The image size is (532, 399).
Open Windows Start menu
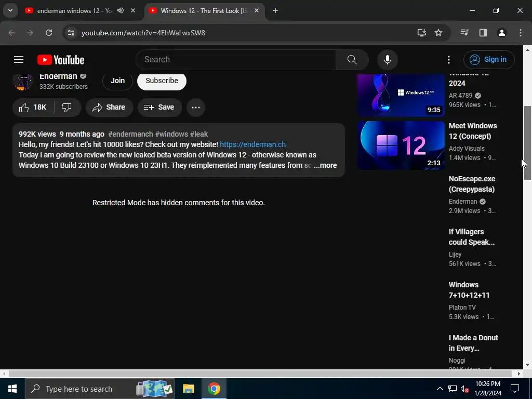[12, 389]
